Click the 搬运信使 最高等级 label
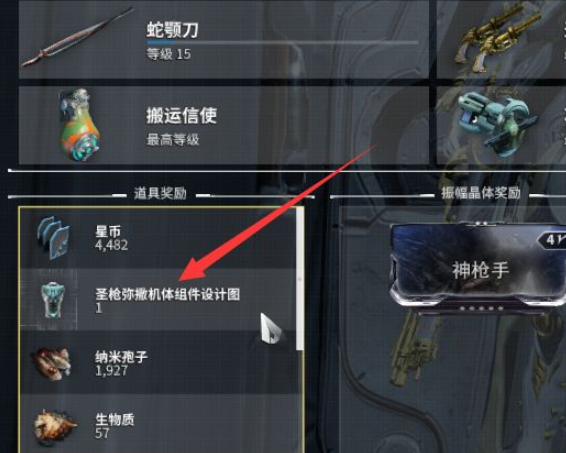 [x=173, y=140]
